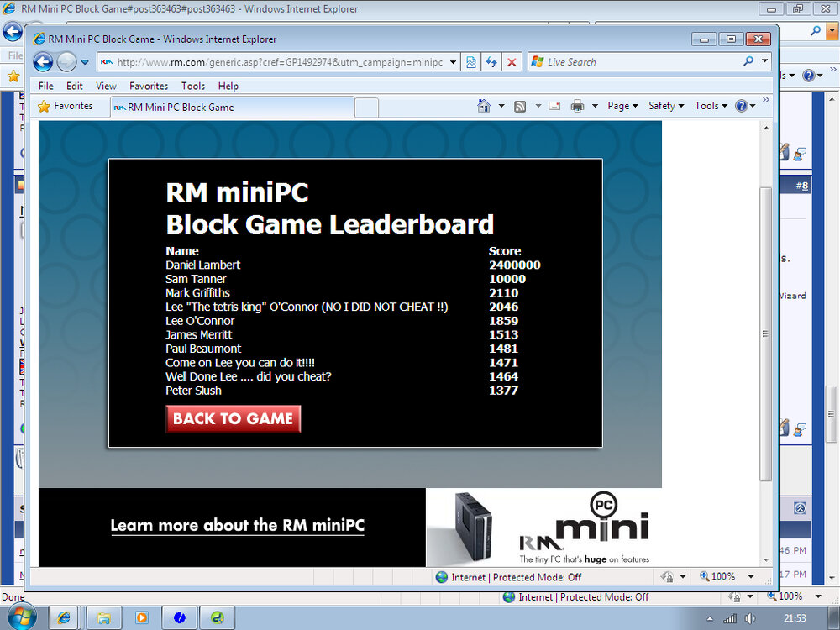The image size is (840, 630).
Task: Click the front page's vertical scrollbar thumb
Action: [x=765, y=333]
